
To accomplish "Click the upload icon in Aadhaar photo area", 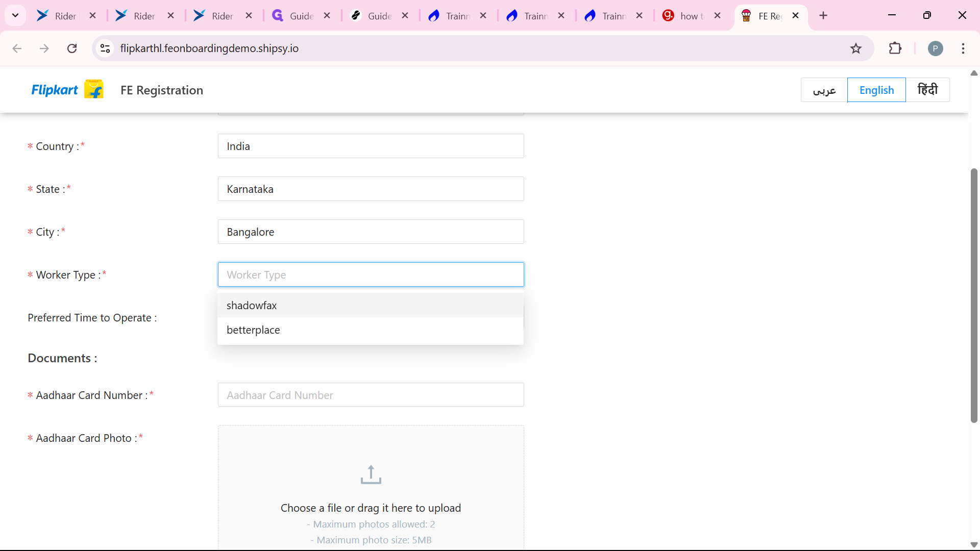I will tap(371, 474).
